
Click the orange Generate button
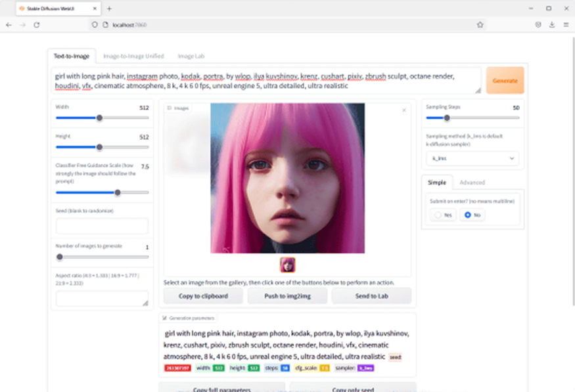pos(505,80)
